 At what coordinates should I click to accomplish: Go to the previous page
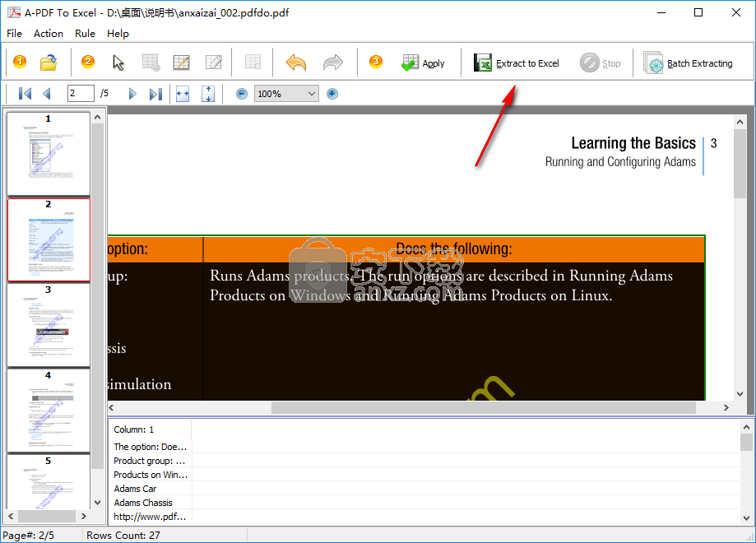47,94
